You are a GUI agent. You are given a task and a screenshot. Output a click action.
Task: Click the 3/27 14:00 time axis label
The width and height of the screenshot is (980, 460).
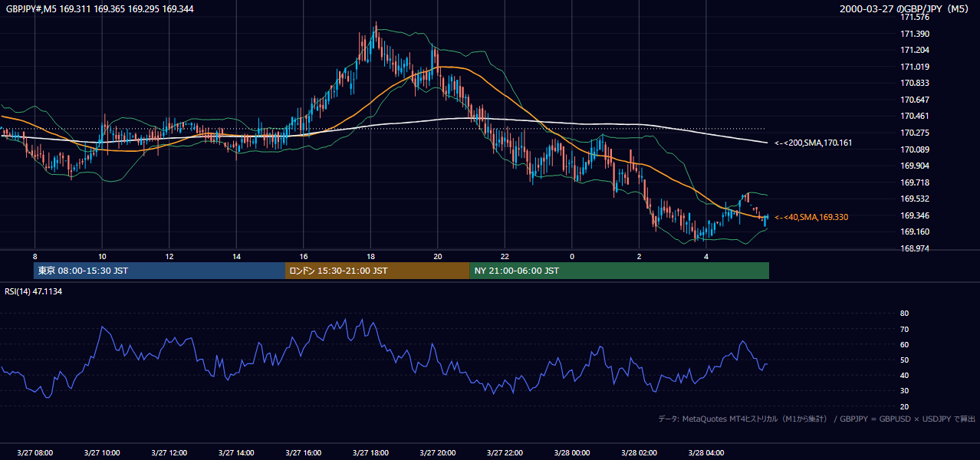(236, 453)
